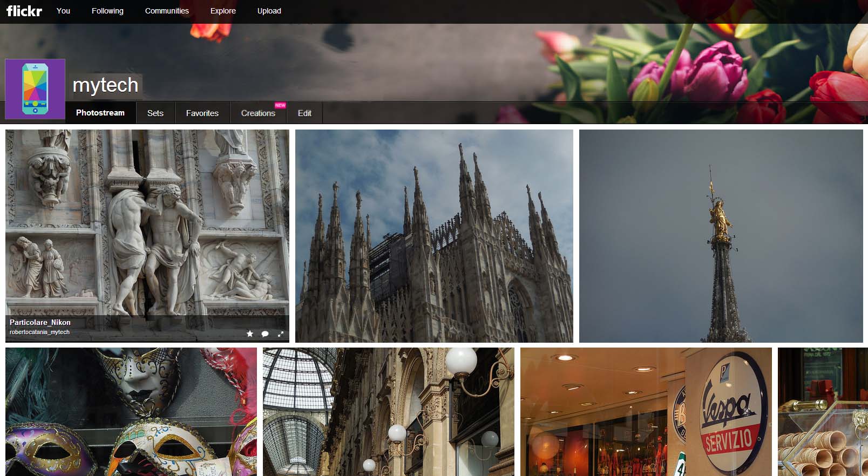
Task: Open the mytech profile name
Action: (105, 85)
